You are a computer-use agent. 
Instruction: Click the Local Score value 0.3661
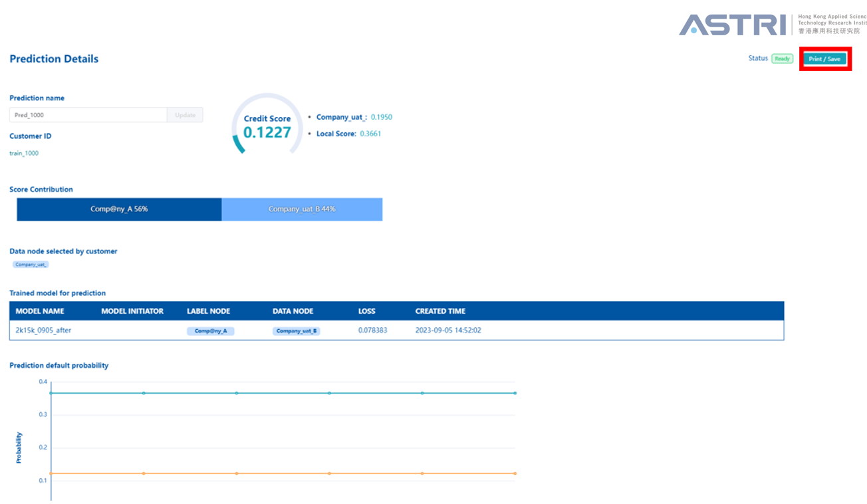point(370,134)
